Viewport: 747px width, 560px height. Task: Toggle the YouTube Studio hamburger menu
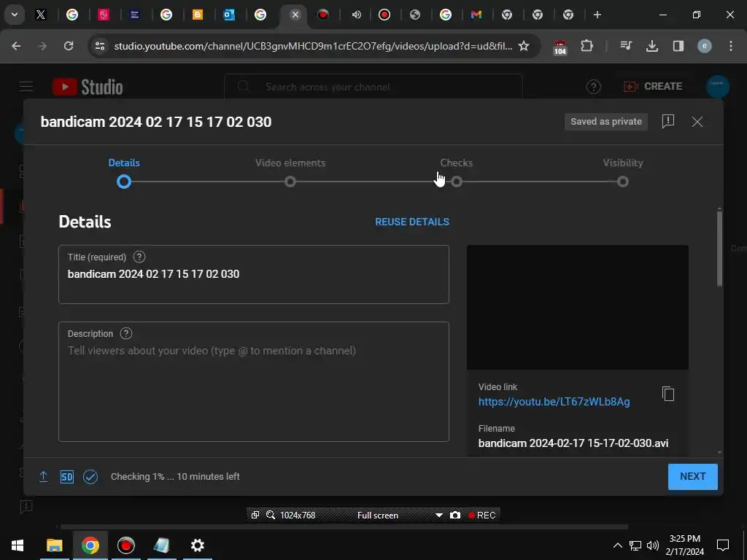click(x=26, y=87)
